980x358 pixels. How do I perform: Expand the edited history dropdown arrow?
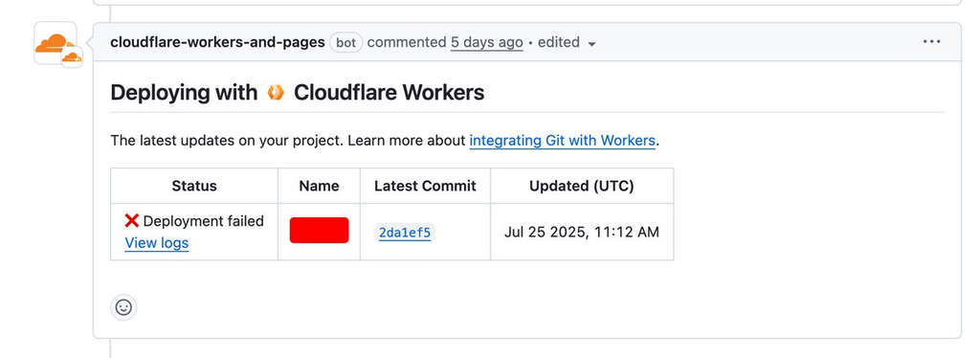[591, 44]
